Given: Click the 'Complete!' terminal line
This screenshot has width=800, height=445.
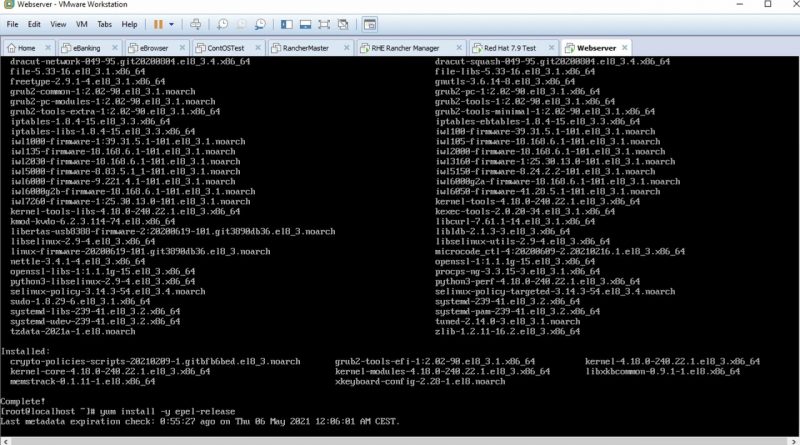Looking at the screenshot, I should (23, 401).
